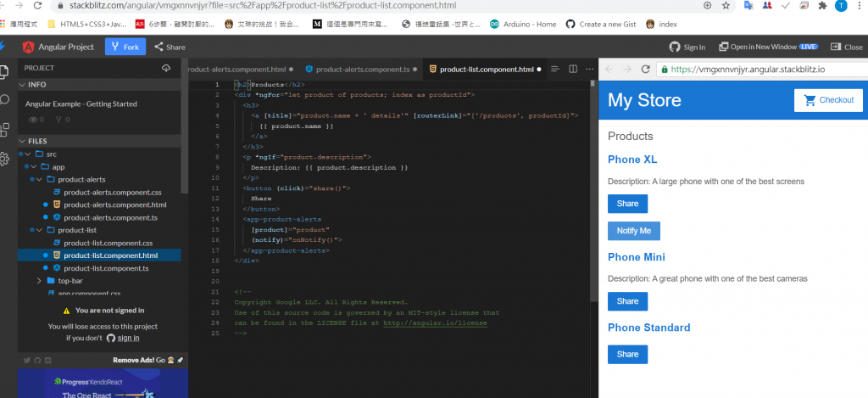Collapse the INFO section
This screenshot has width=868, height=398.
click(x=98, y=85)
